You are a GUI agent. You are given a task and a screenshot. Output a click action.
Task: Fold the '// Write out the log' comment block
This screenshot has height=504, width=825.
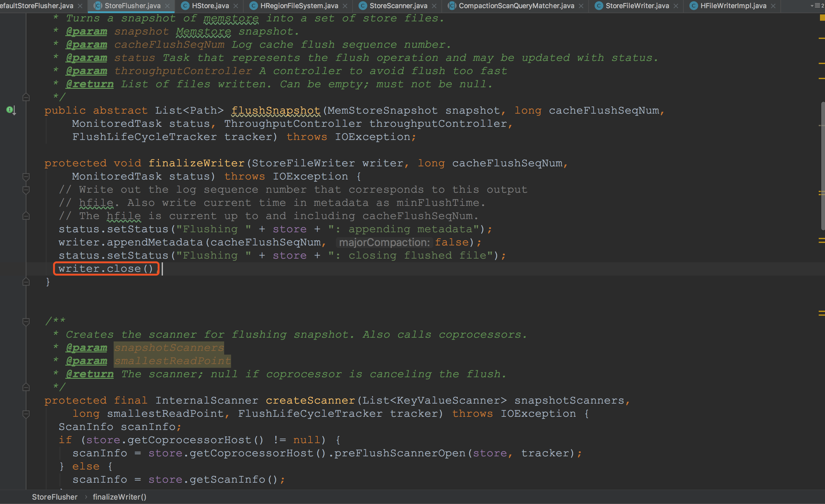pos(26,190)
